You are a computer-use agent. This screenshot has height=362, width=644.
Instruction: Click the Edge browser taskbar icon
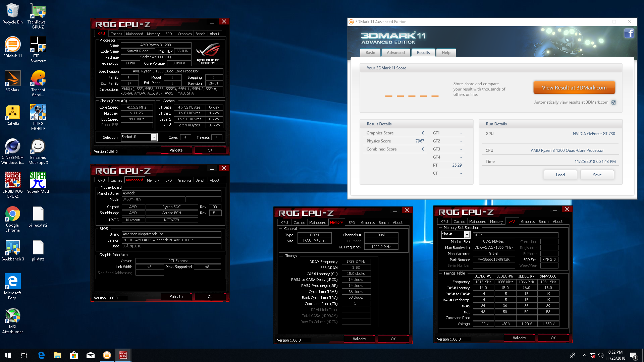tap(41, 355)
